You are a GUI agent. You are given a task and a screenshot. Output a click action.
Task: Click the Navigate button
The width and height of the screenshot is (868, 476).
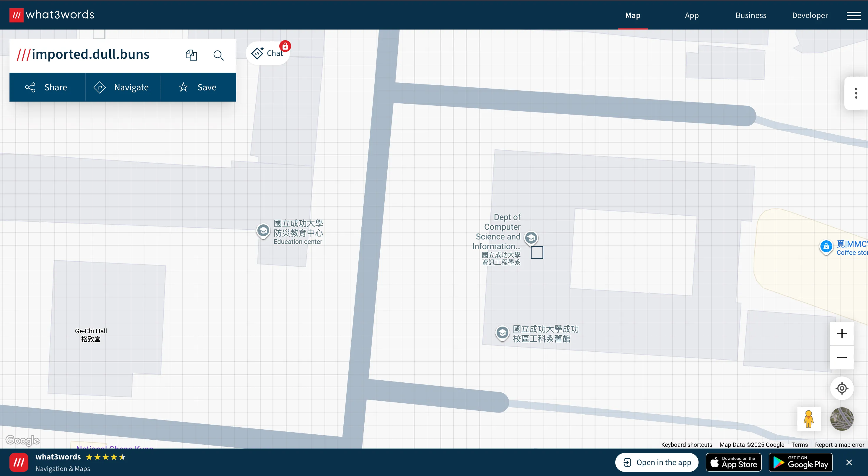[123, 87]
